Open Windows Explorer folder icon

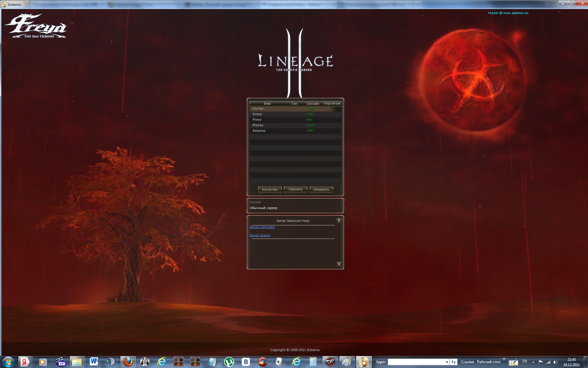[x=77, y=362]
